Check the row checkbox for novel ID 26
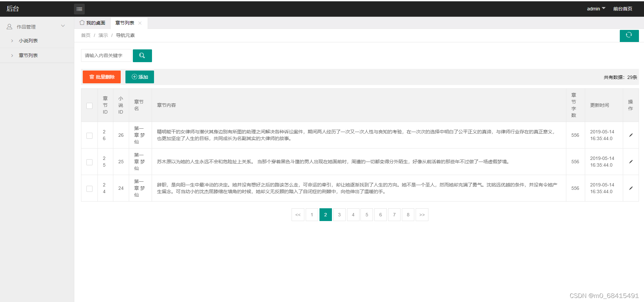This screenshot has width=644, height=302. tap(89, 135)
